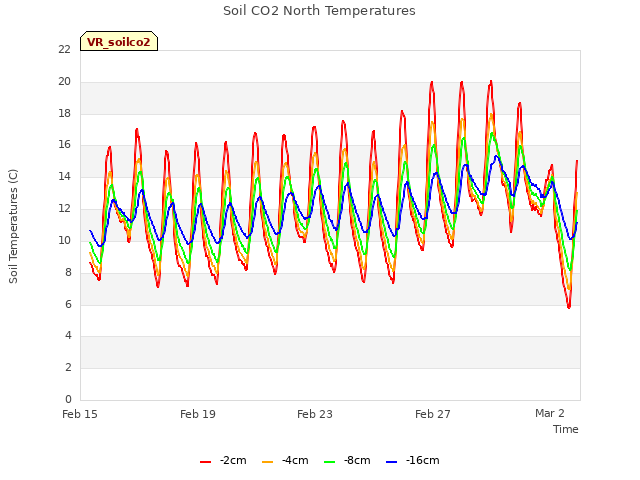Toggle the -4cm legend entry

coord(285,460)
